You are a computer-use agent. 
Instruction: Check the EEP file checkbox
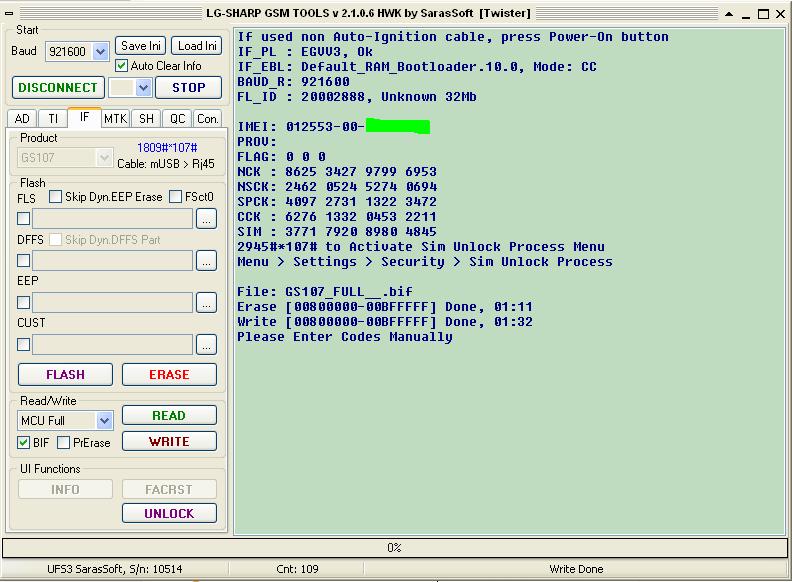23,303
